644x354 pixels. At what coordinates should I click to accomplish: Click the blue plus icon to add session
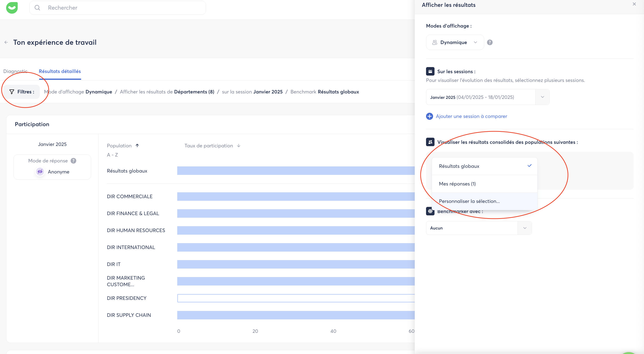[429, 116]
